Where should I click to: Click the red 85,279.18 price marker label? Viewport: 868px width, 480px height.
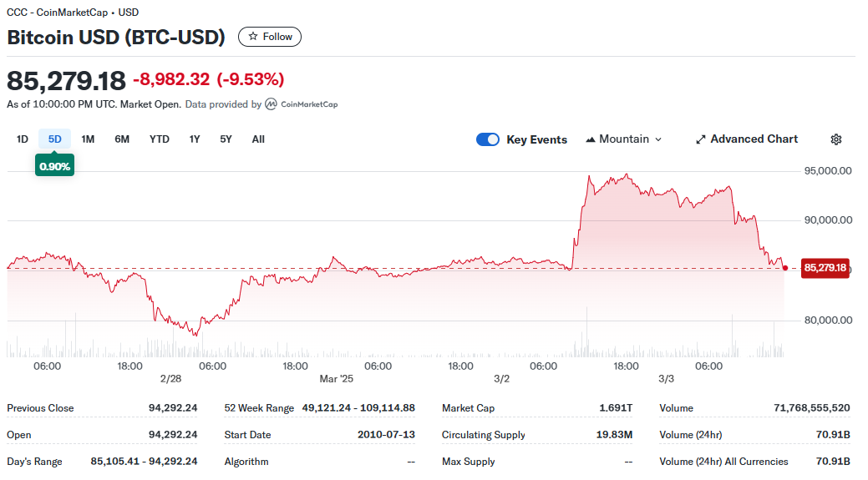click(825, 268)
